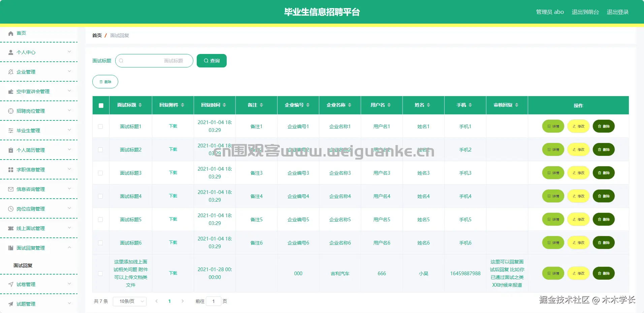
Task: Click 退出到前台 link
Action: click(585, 12)
